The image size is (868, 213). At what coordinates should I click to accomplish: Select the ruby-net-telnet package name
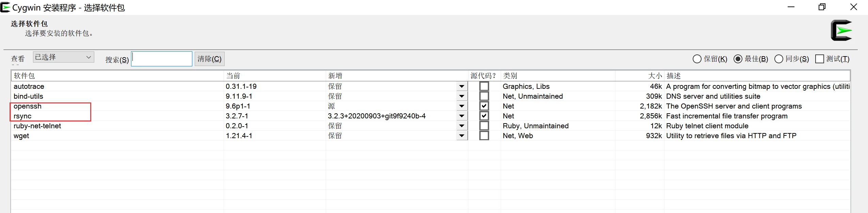click(37, 126)
